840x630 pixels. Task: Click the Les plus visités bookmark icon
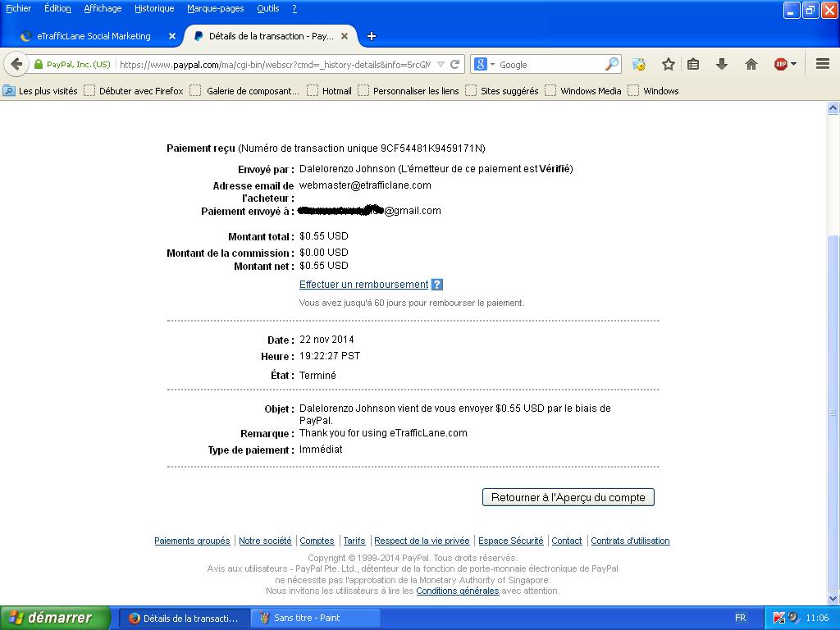click(x=8, y=90)
